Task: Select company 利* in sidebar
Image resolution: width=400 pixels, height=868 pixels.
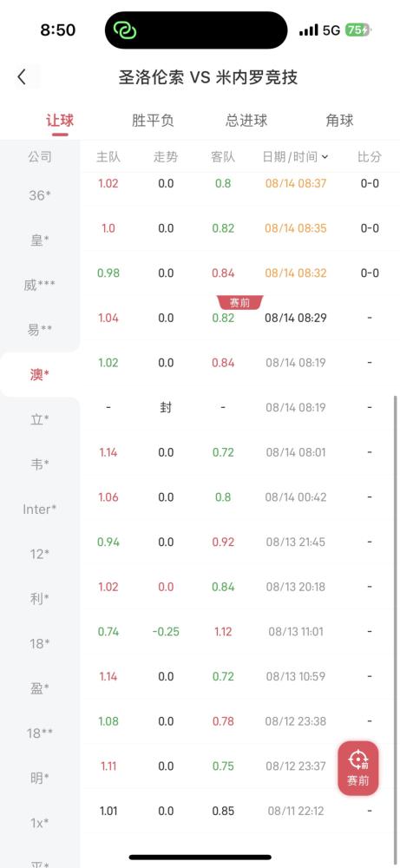Action: 40,599
